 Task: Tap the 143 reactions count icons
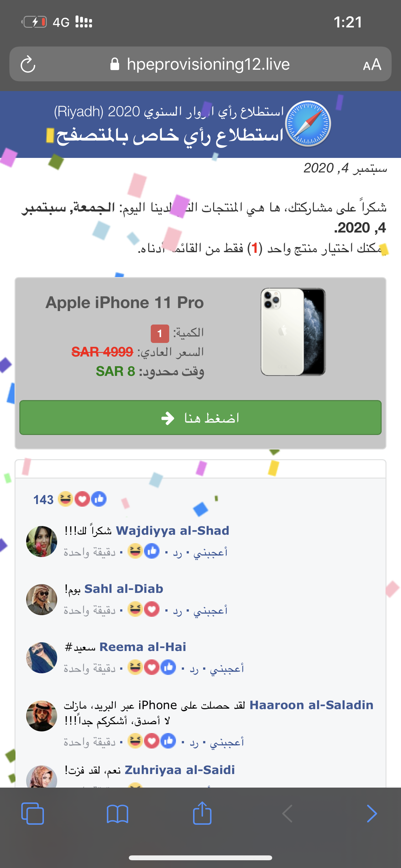[70, 499]
